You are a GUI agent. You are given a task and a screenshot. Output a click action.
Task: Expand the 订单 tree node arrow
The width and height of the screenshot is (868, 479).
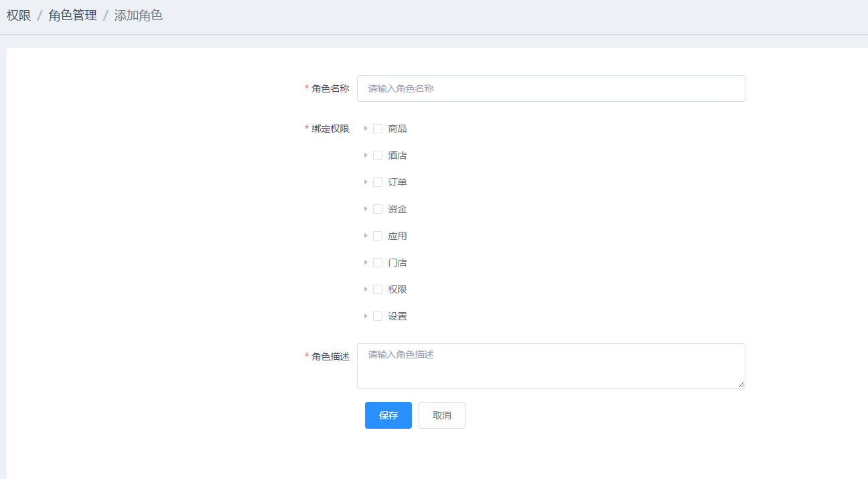pyautogui.click(x=366, y=182)
